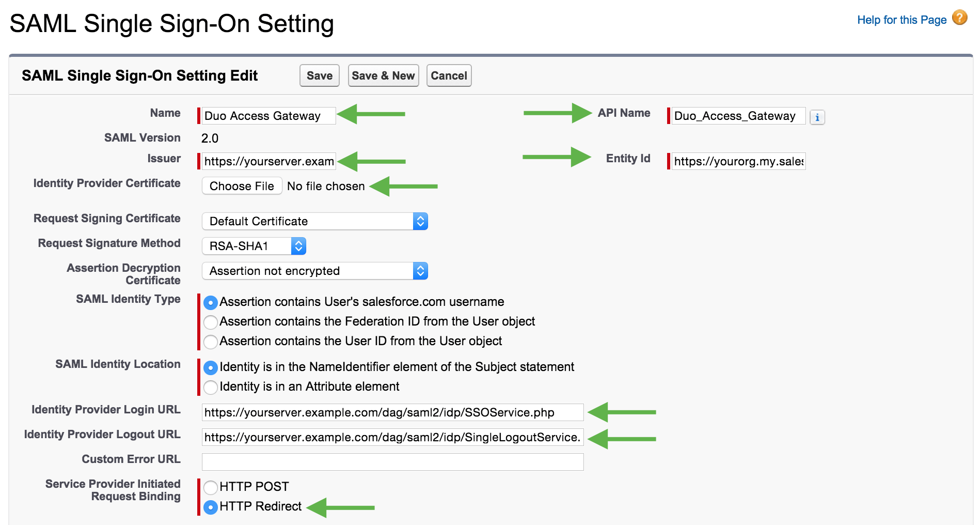
Task: Choose 'Identity is in an Attribute element'
Action: tap(210, 387)
